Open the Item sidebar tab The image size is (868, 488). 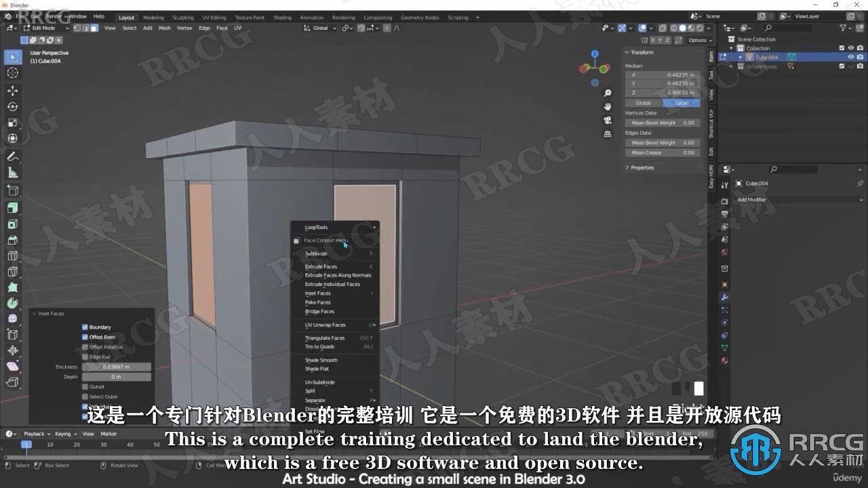[711, 56]
